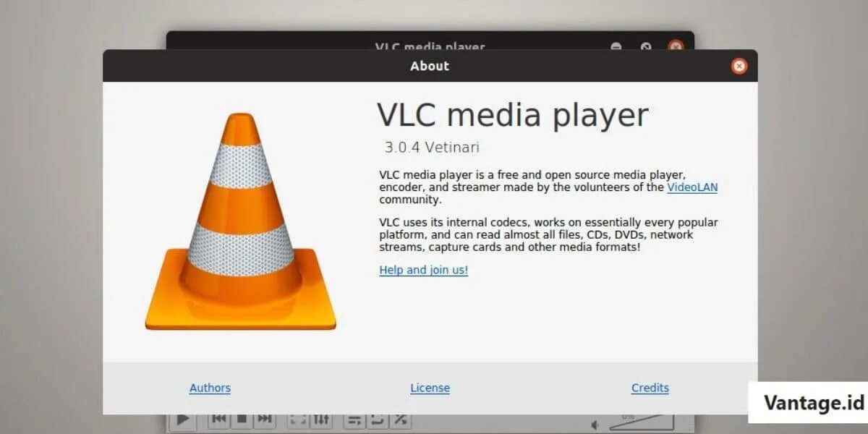
Task: Click the About dialog title bar text
Action: coord(430,66)
